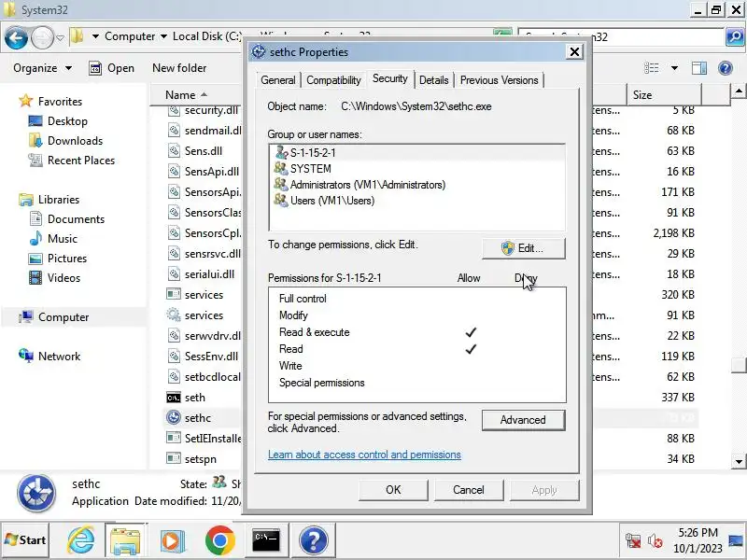Click New folder in toolbar

pyautogui.click(x=179, y=68)
